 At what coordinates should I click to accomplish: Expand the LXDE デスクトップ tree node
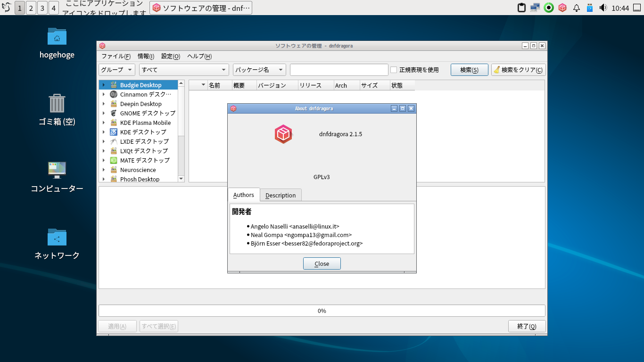click(104, 141)
